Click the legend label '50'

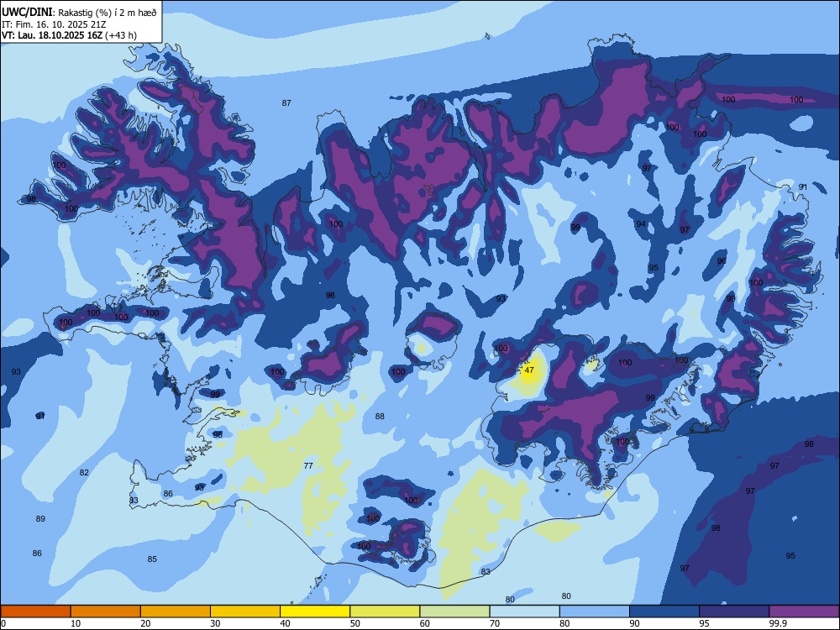[x=355, y=623]
